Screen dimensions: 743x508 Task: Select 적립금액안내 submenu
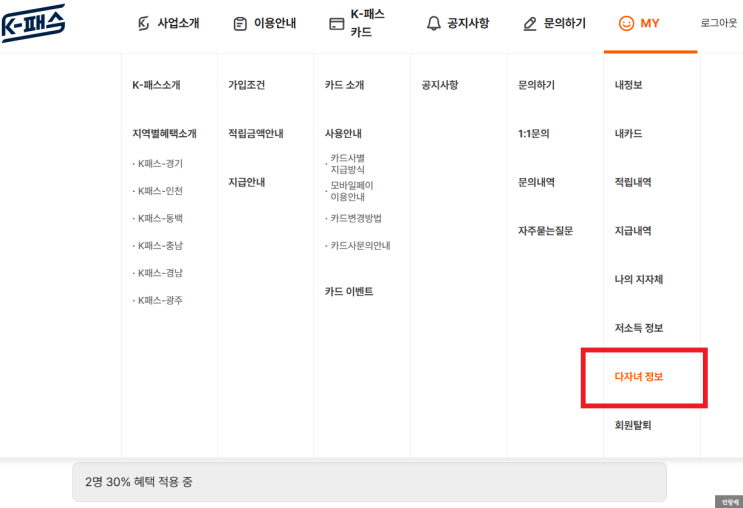coord(256,134)
